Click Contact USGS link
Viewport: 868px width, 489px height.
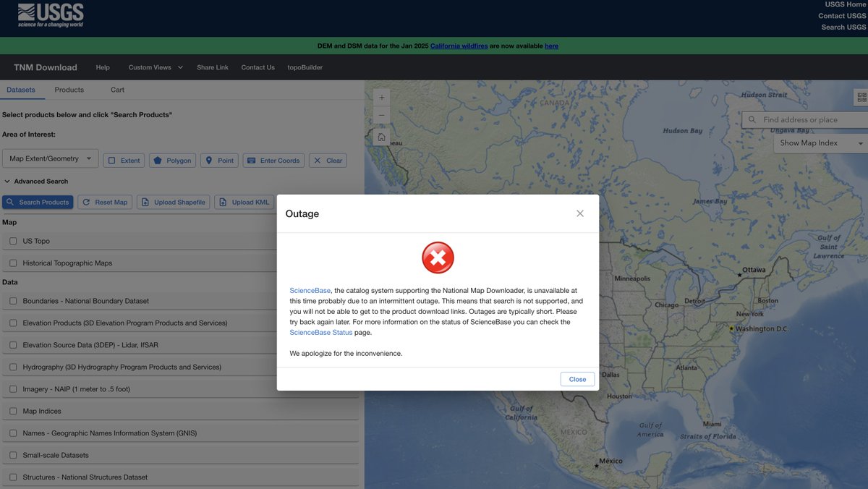(x=842, y=16)
